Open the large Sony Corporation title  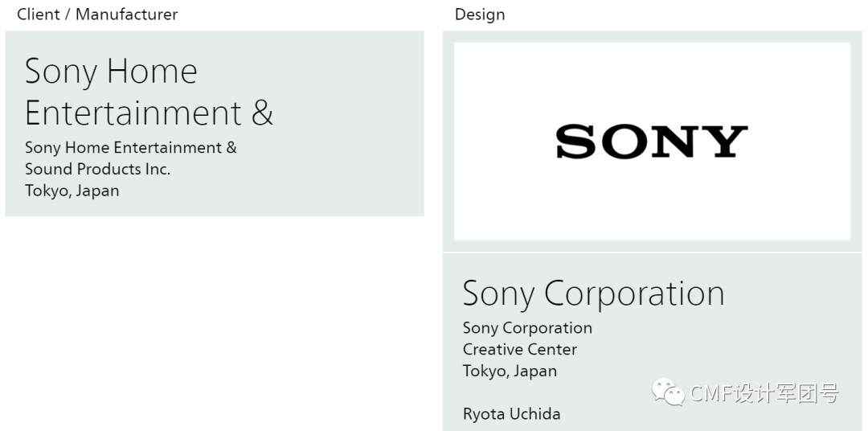click(x=593, y=293)
